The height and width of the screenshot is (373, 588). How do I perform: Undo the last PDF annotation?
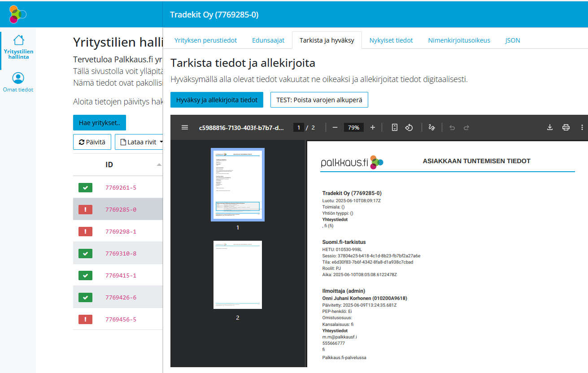[x=452, y=127]
